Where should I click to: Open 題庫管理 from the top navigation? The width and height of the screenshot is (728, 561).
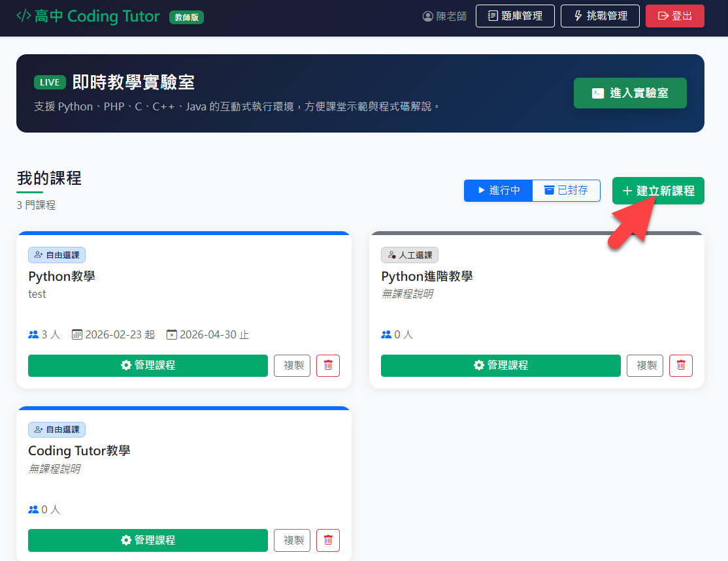[x=515, y=16]
